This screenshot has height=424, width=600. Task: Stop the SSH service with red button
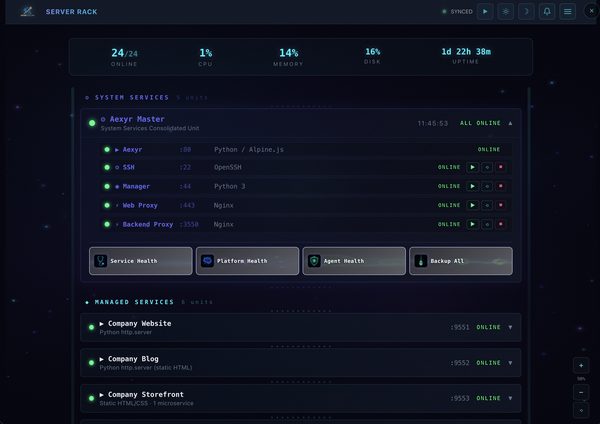pos(501,167)
